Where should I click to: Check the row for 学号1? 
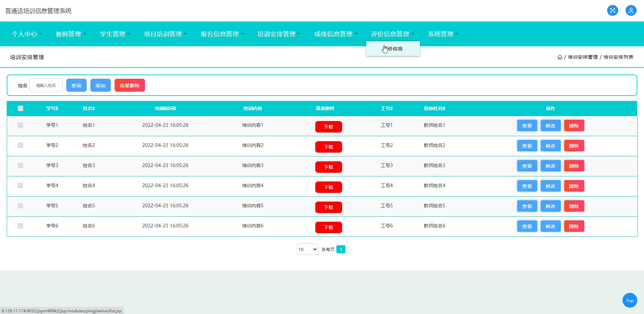[20, 125]
